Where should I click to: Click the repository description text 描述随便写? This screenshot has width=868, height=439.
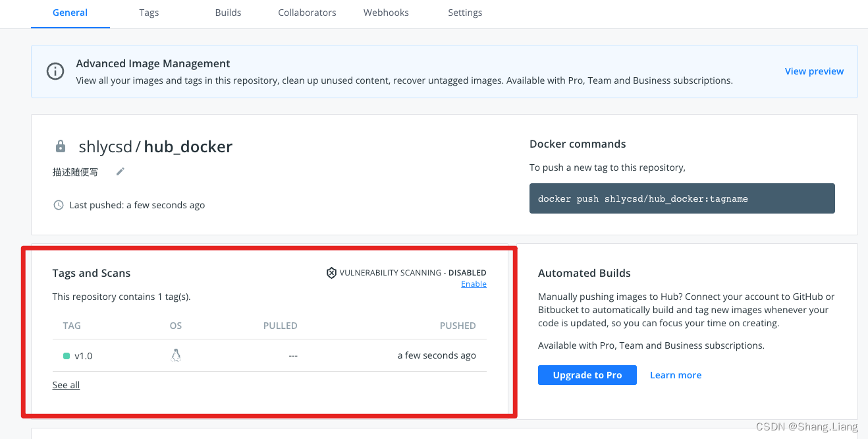tap(76, 172)
